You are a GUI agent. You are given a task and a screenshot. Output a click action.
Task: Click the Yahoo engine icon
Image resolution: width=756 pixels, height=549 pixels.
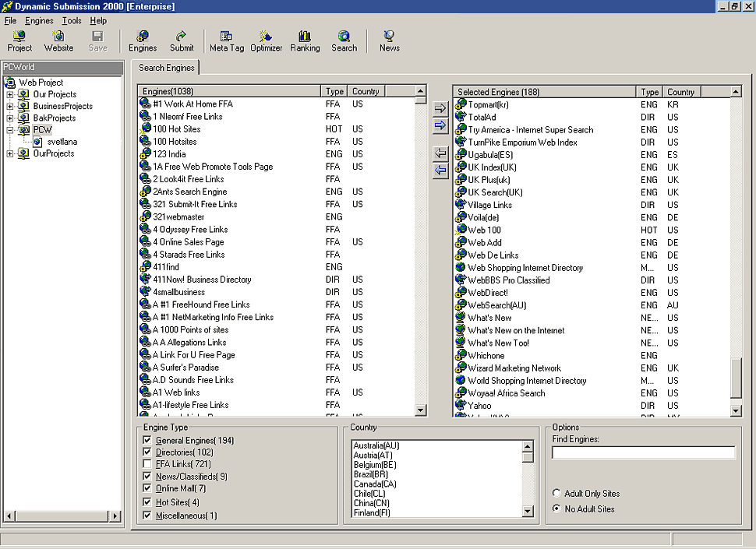coord(461,405)
